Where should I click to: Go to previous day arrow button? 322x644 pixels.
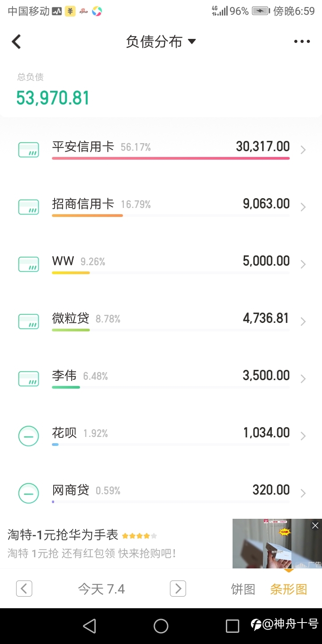pos(24,588)
